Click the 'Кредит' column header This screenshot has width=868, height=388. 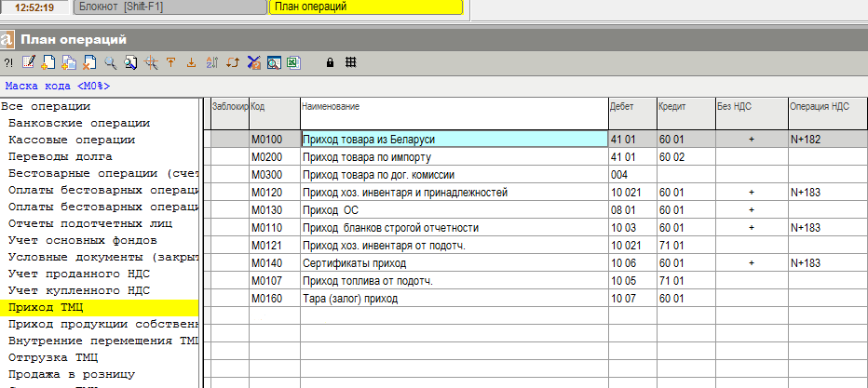[x=685, y=114]
